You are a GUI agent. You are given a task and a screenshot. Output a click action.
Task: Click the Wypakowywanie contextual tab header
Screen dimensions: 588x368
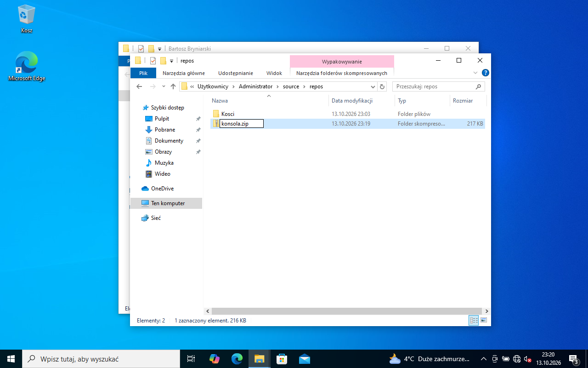(342, 62)
